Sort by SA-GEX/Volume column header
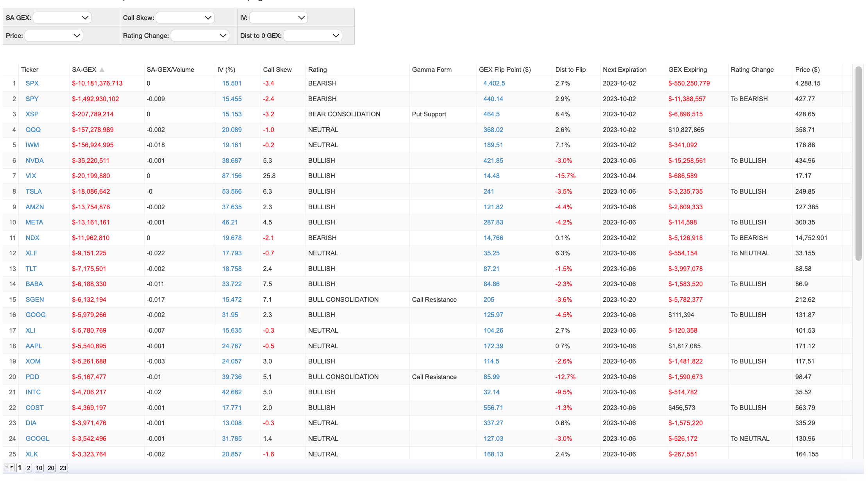This screenshot has height=481, width=868. (170, 69)
